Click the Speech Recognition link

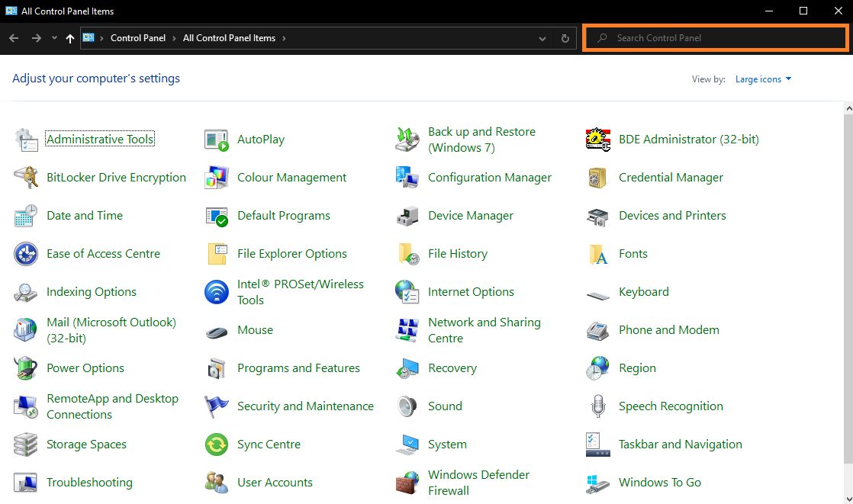pyautogui.click(x=671, y=406)
